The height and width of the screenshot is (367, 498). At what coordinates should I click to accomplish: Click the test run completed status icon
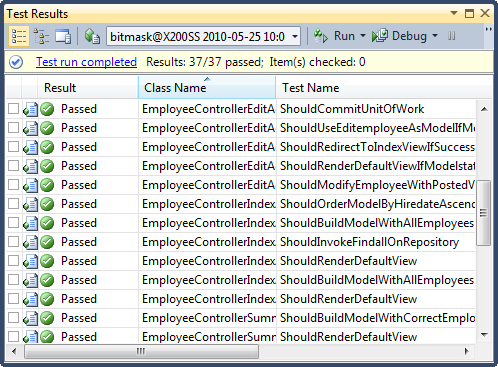click(16, 62)
